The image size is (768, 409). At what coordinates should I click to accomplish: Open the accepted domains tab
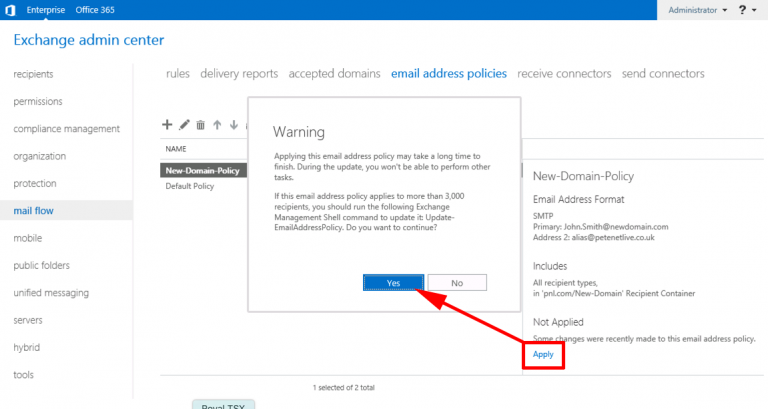tap(335, 73)
